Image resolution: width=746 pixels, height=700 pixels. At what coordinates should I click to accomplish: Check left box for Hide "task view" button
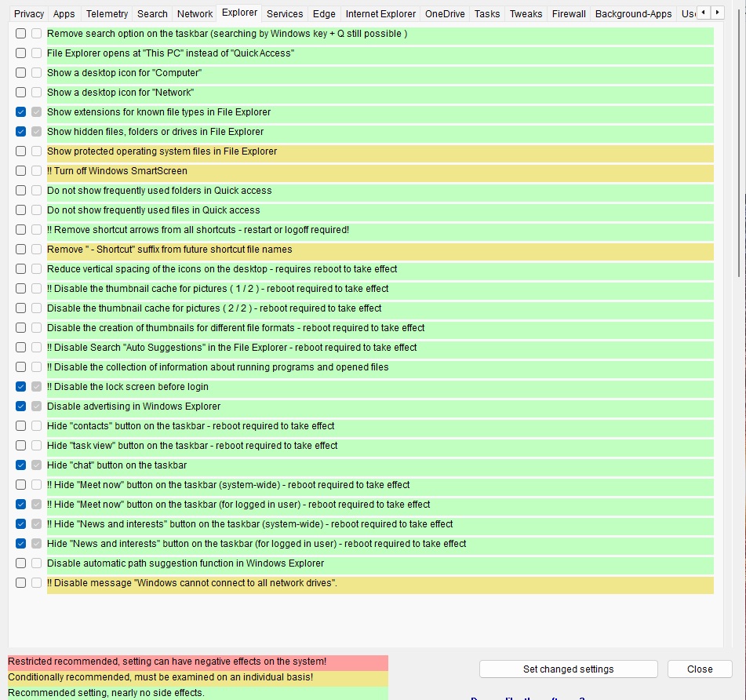click(21, 446)
